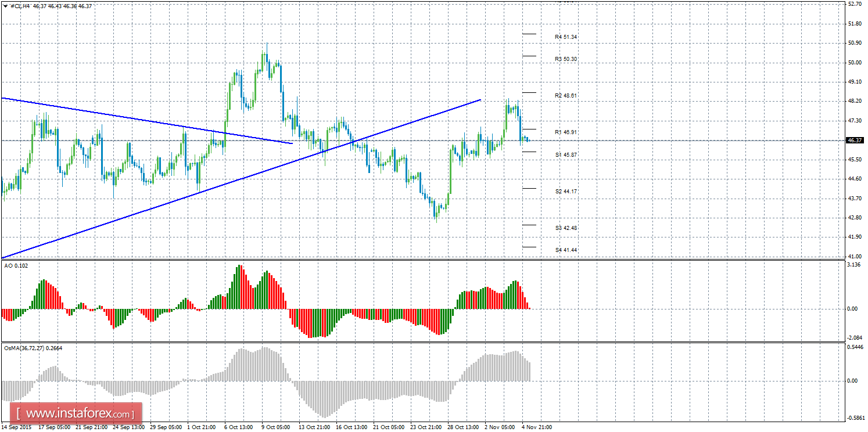The height and width of the screenshot is (432, 868).
Task: Click the 13 Oct 21:00 date label
Action: tap(314, 427)
